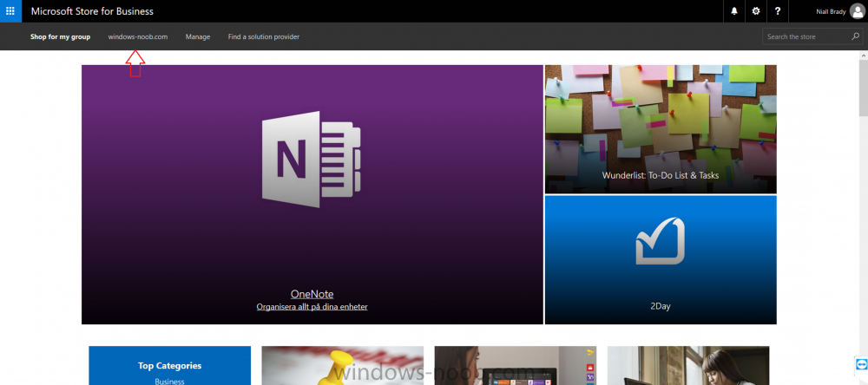Open the Manage menu

pyautogui.click(x=198, y=36)
